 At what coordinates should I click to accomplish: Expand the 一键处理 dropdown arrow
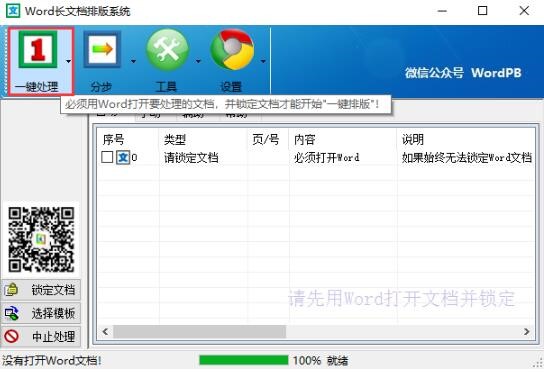[68, 61]
